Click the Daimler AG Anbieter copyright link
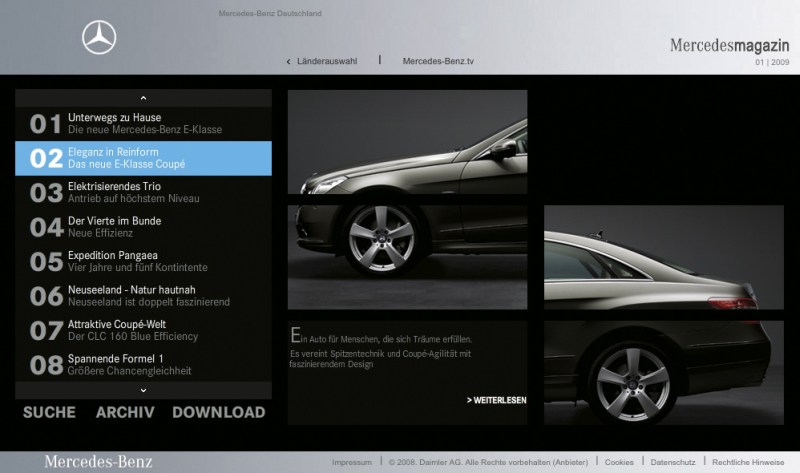Viewport: 800px width, 473px height. point(488,462)
